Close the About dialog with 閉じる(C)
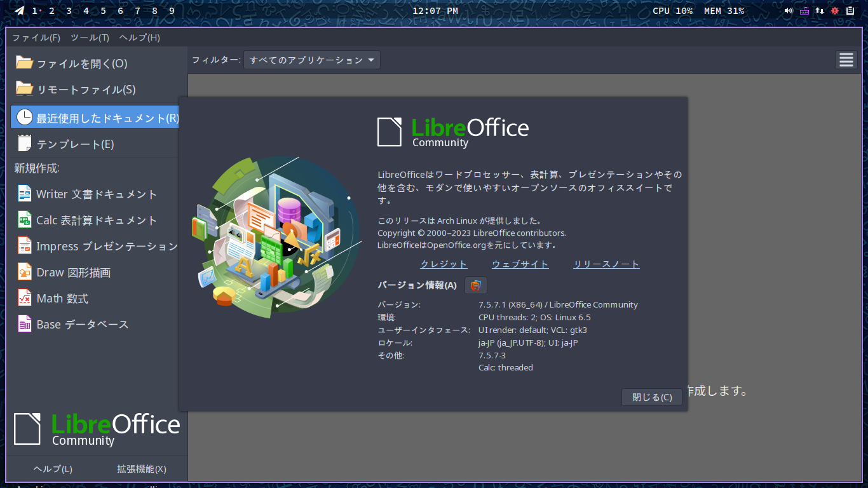 click(652, 397)
